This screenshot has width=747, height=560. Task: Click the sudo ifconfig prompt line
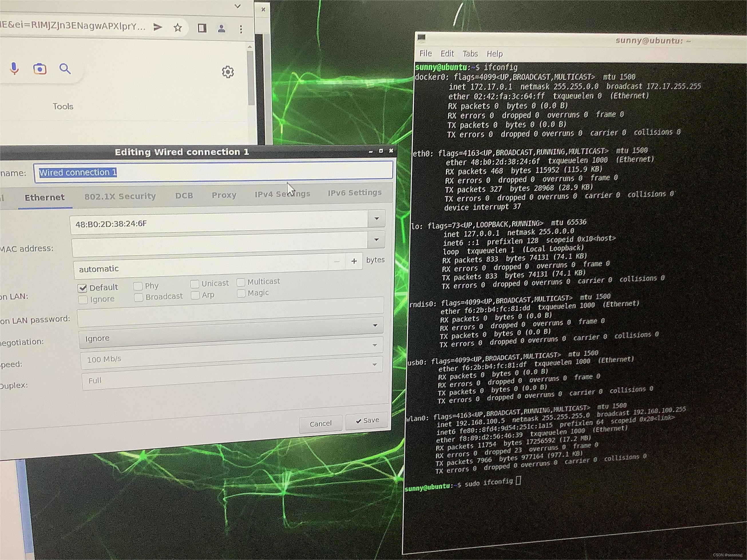pos(463,484)
